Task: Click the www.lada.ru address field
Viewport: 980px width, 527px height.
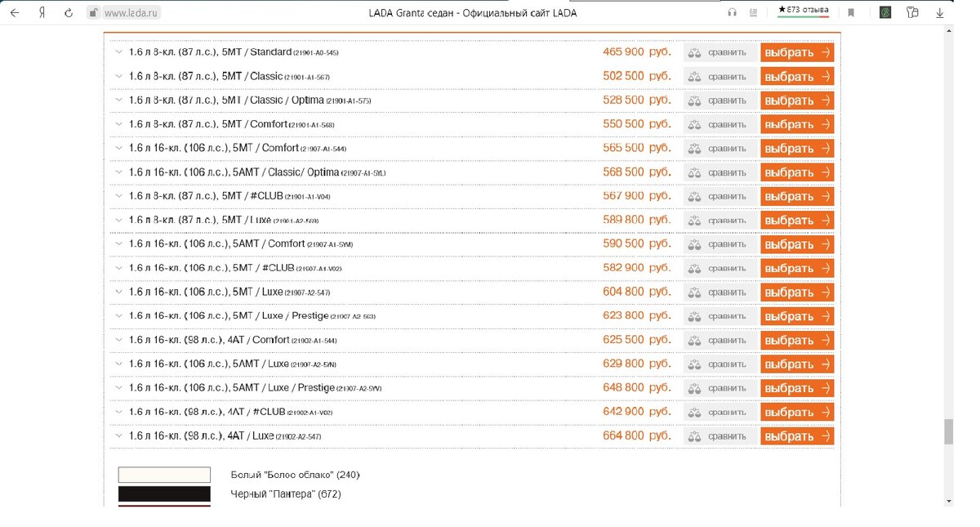Action: (131, 13)
